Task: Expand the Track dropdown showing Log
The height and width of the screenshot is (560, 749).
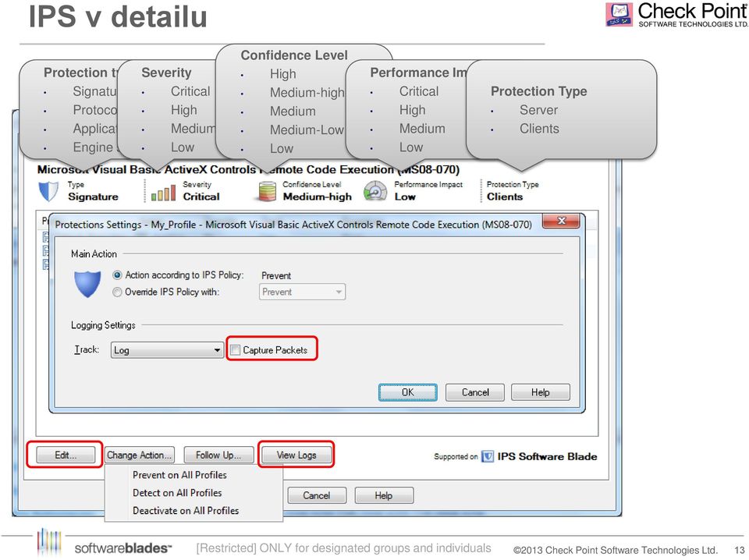Action: pyautogui.click(x=167, y=350)
